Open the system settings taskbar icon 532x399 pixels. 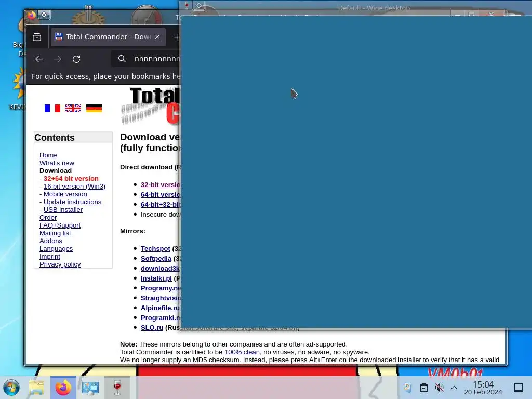[x=90, y=388]
